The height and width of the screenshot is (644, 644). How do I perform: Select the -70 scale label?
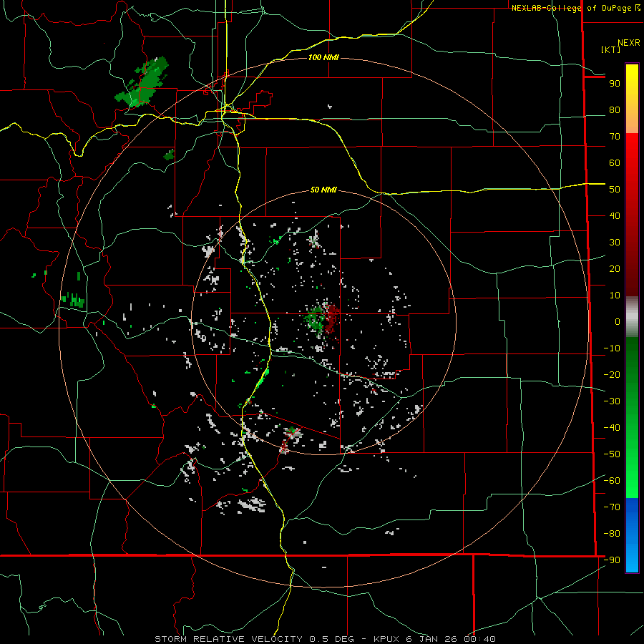tap(612, 507)
